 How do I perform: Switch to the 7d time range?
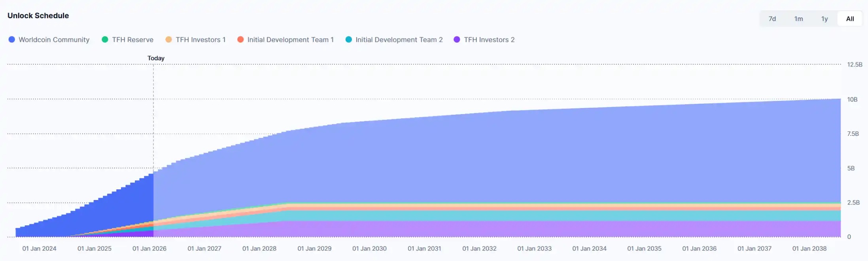[772, 19]
